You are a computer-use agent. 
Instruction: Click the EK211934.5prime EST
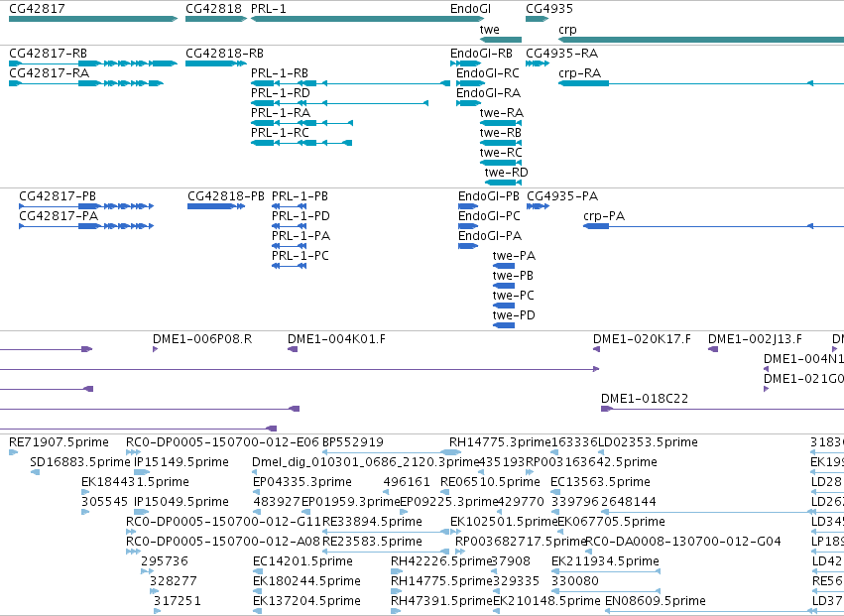pos(606,571)
